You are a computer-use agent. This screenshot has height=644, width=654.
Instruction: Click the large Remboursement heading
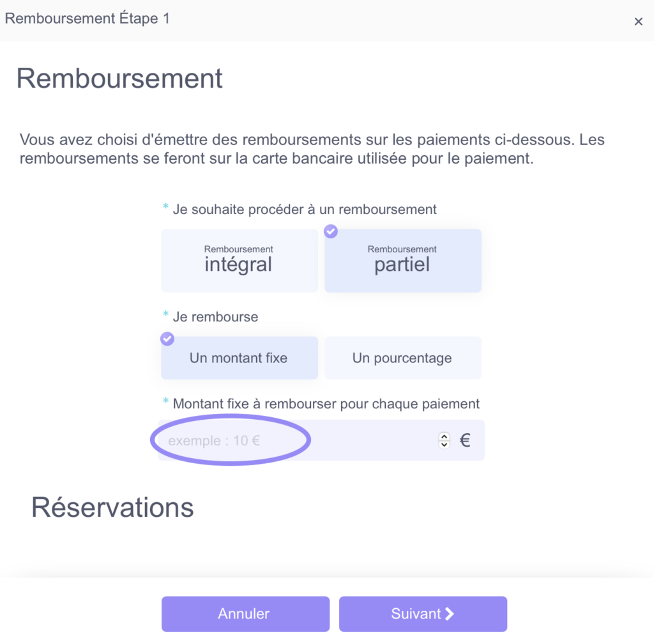pyautogui.click(x=119, y=78)
